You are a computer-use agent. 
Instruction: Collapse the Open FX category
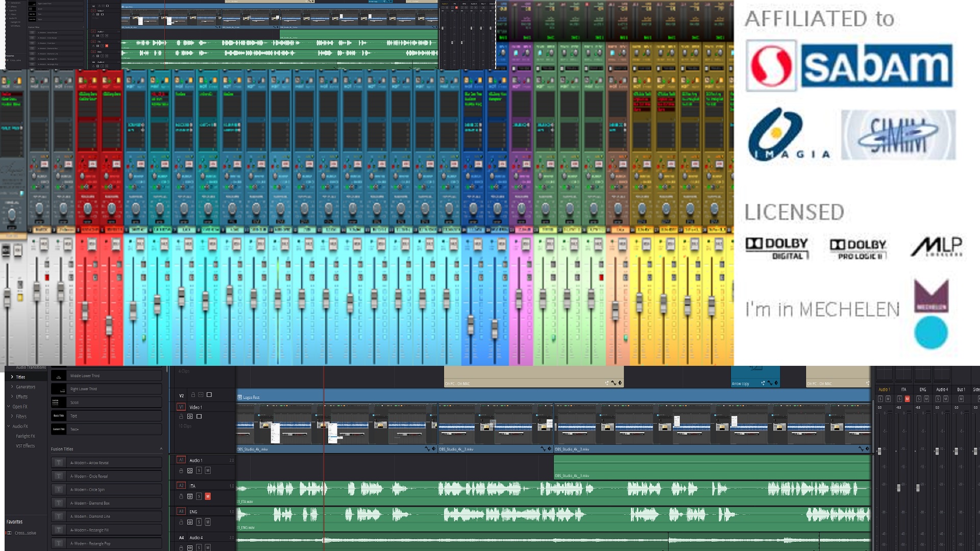[9, 407]
